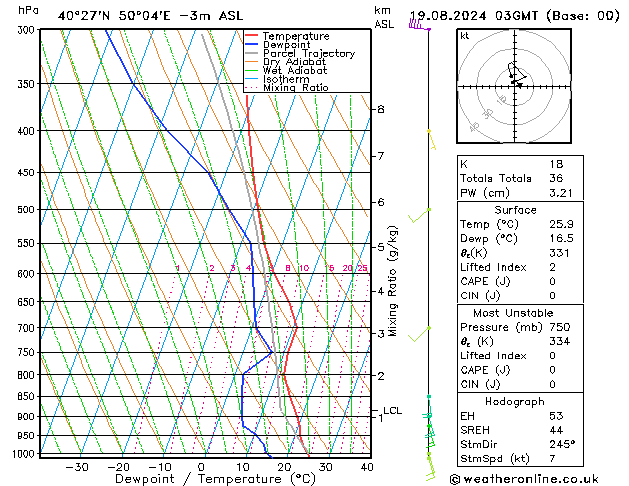Click the '-30' temperature axis label

(x=77, y=467)
